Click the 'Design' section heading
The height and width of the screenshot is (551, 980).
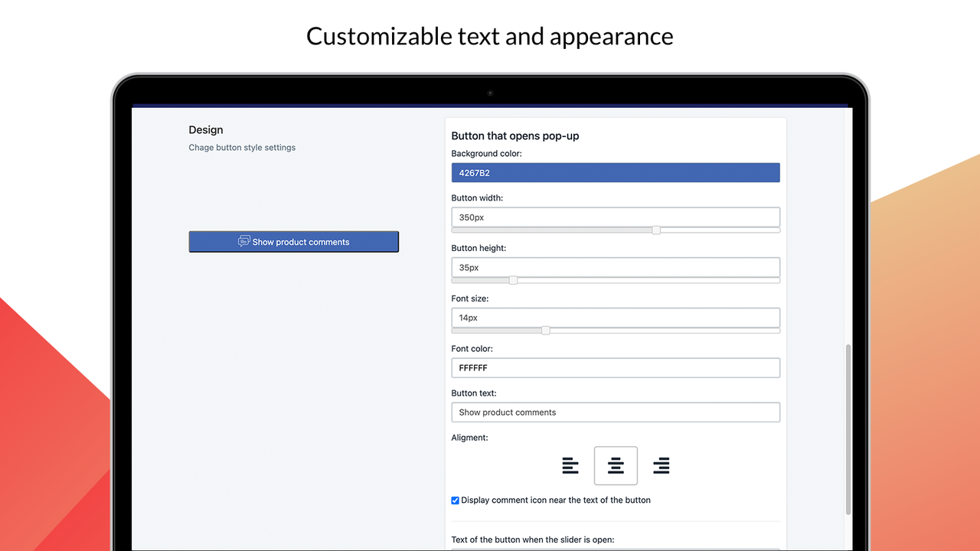205,129
